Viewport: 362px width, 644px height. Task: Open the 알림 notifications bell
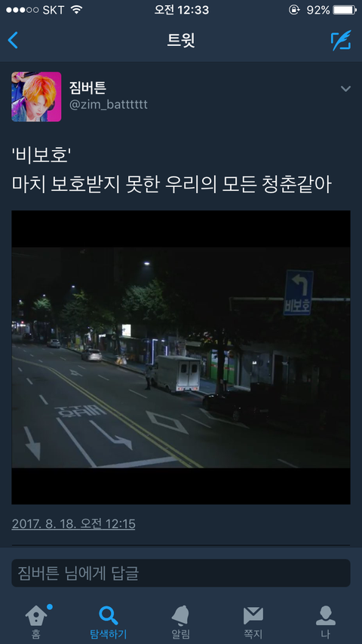tap(181, 622)
